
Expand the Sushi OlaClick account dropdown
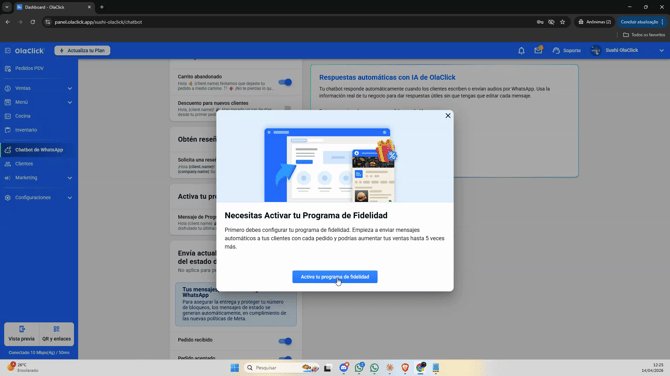[x=661, y=50]
